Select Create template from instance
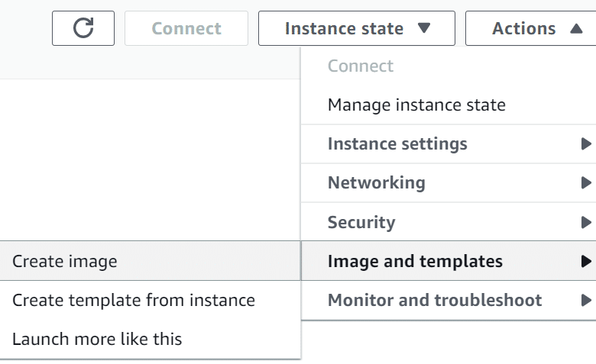 pos(150,300)
